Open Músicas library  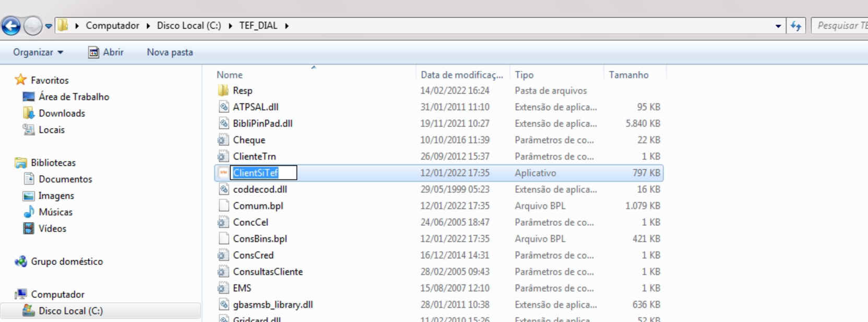(55, 212)
